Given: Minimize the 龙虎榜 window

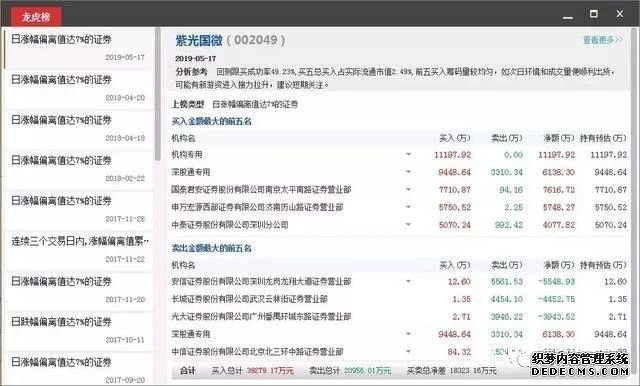Looking at the screenshot, I should click(567, 17).
